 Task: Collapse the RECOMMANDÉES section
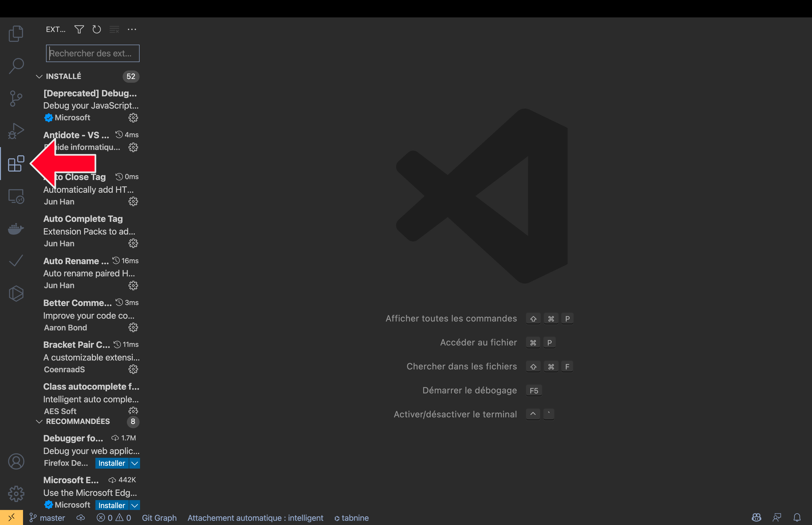39,421
